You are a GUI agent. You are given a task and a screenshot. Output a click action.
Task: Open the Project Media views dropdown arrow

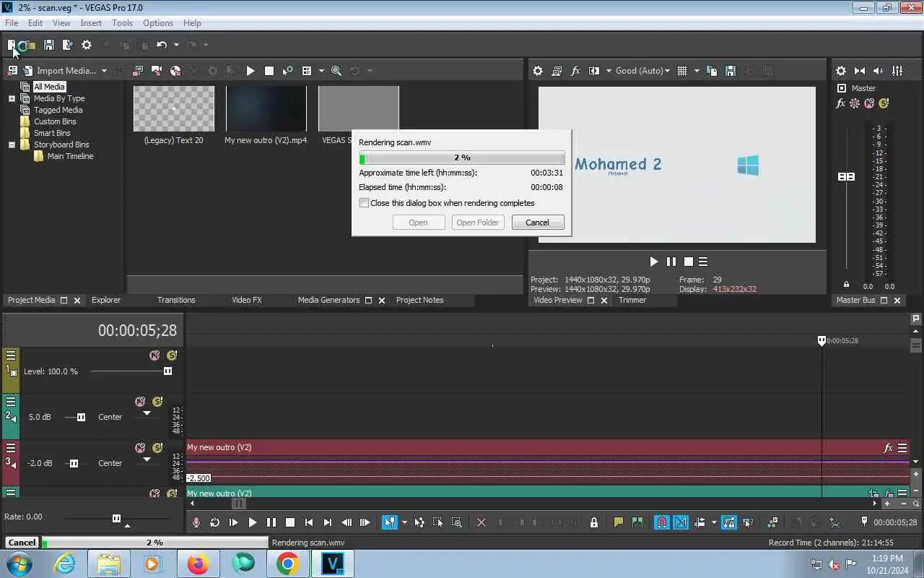[x=321, y=71]
